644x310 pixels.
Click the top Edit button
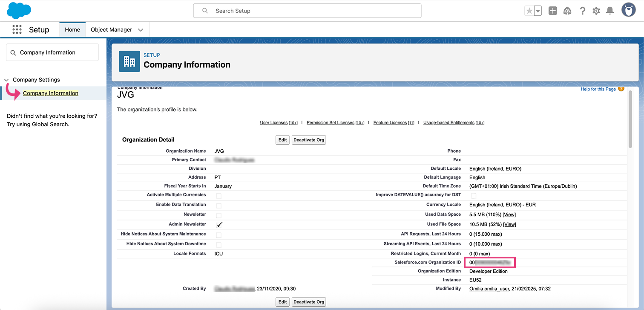(282, 140)
